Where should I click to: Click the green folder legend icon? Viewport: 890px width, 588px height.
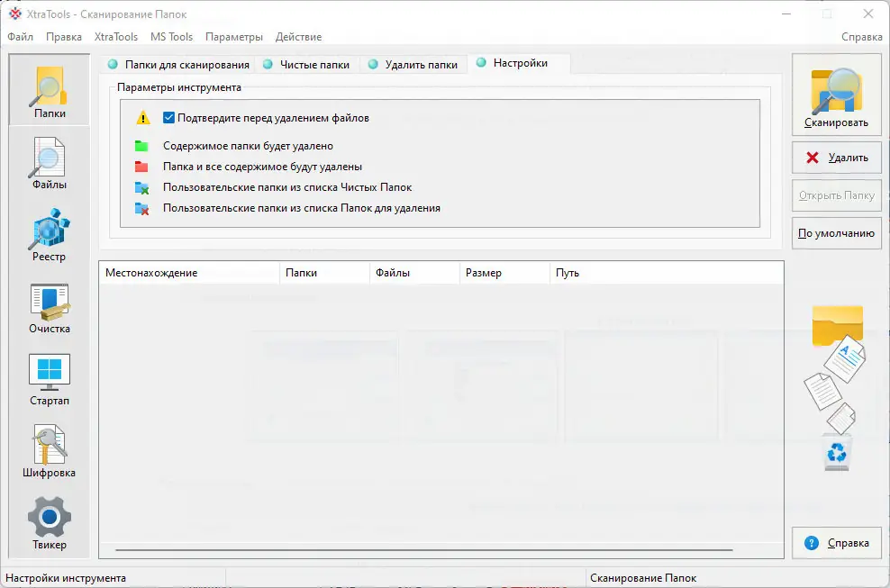[x=141, y=147]
